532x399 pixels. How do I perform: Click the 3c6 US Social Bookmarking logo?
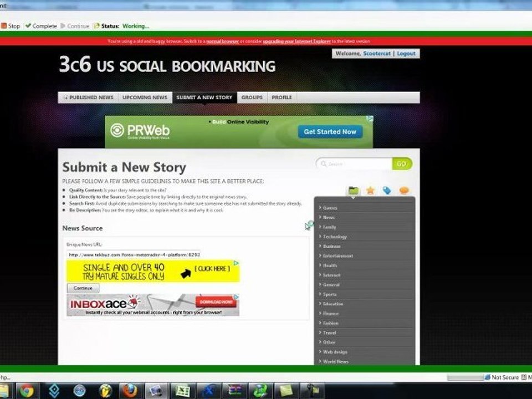click(167, 64)
